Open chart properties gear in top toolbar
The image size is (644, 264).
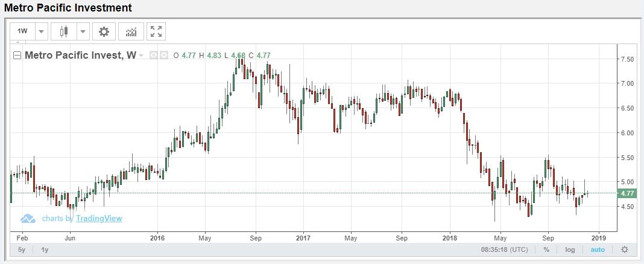(104, 31)
